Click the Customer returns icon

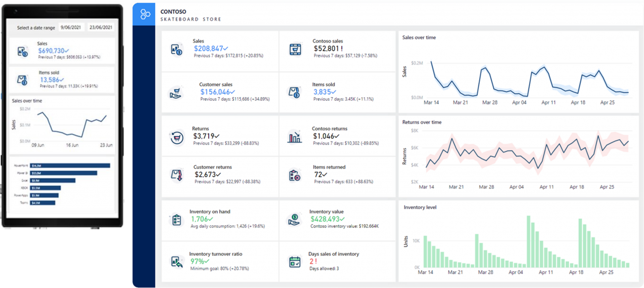[177, 175]
